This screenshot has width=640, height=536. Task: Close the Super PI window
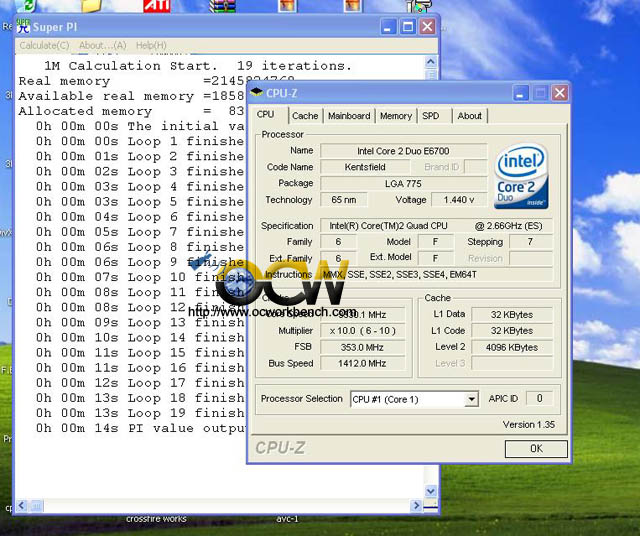click(x=427, y=27)
